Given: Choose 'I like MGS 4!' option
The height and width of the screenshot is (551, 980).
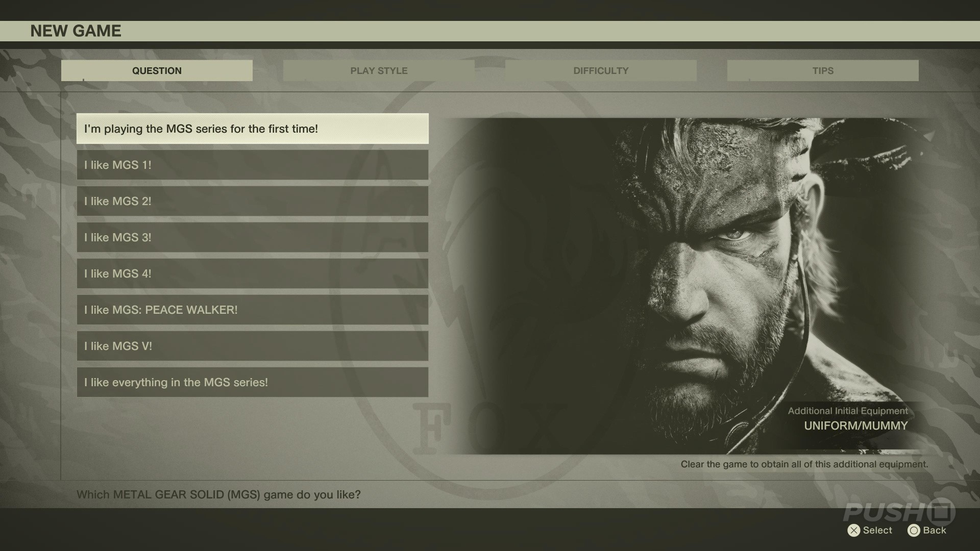Looking at the screenshot, I should [252, 273].
